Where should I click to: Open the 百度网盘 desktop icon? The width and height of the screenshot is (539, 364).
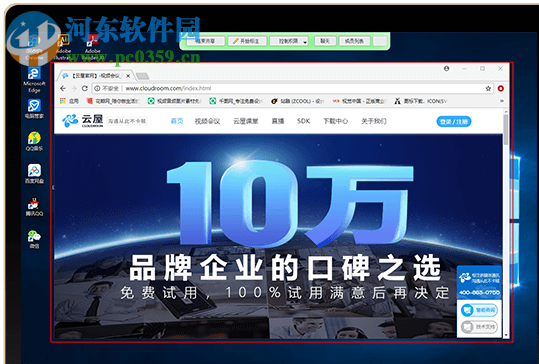[34, 174]
